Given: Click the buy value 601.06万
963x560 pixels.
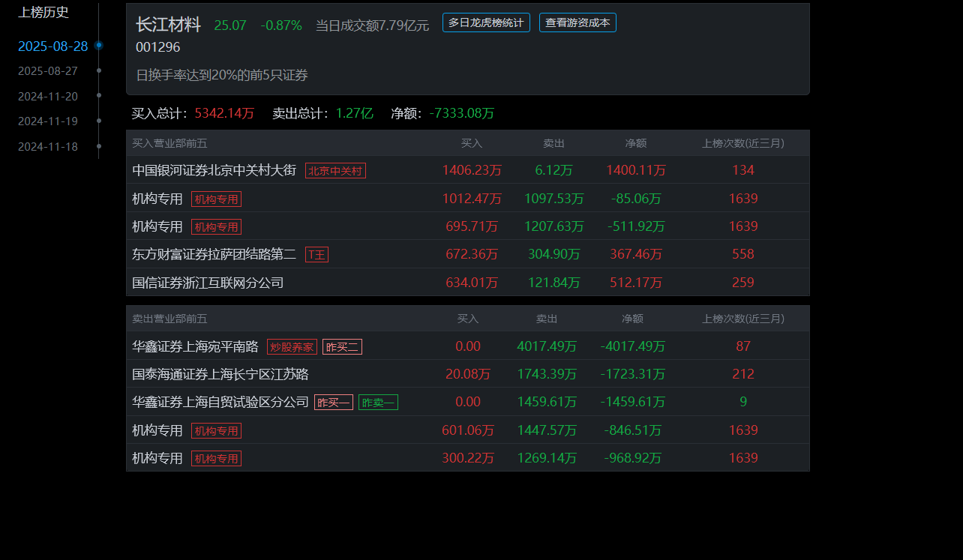Looking at the screenshot, I should point(468,430).
